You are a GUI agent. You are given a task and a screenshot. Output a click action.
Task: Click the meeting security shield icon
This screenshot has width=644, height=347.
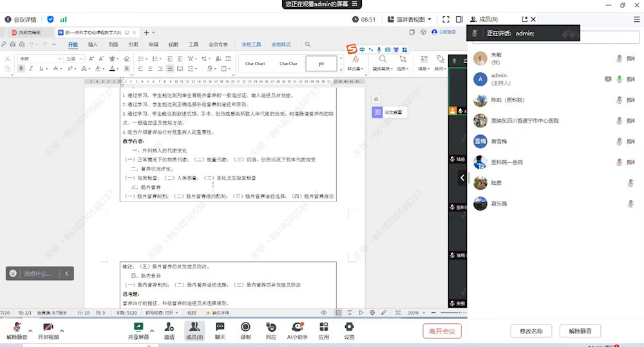click(50, 19)
